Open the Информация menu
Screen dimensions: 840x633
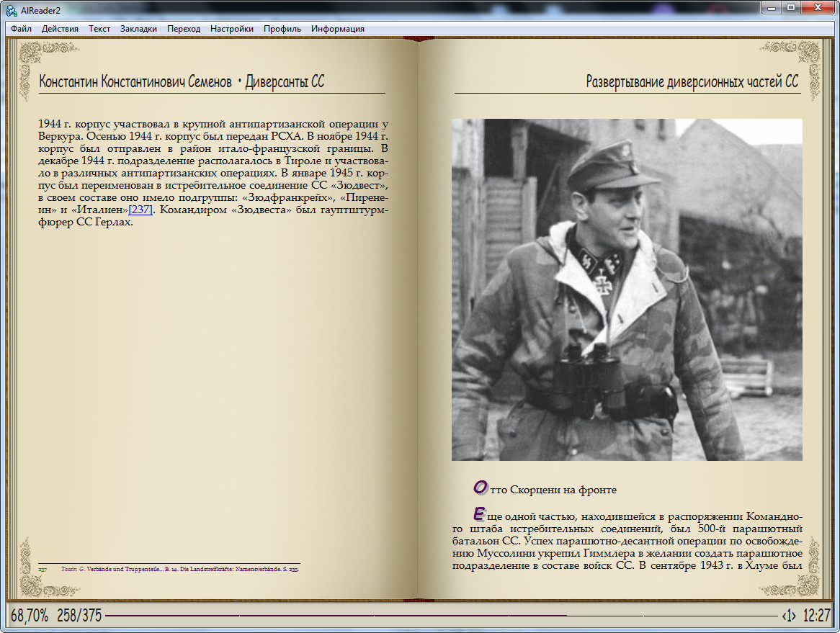[338, 29]
